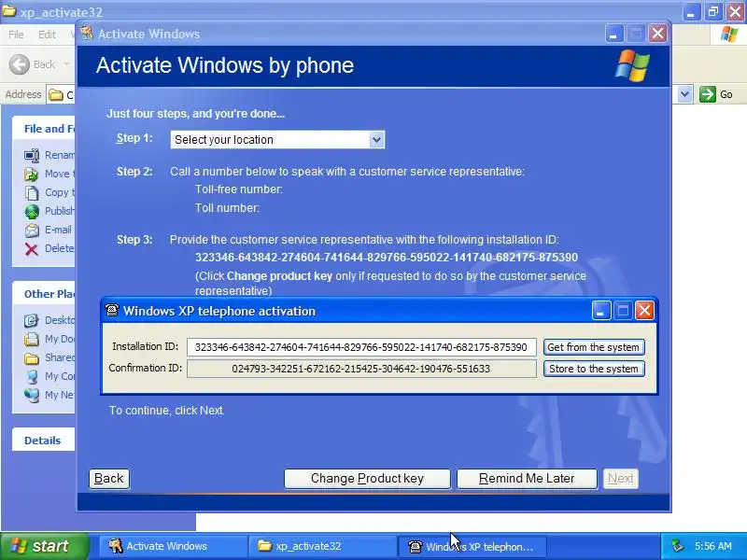Click the xp_activate32 folder icon in title bar
747x560 pixels.
point(9,10)
